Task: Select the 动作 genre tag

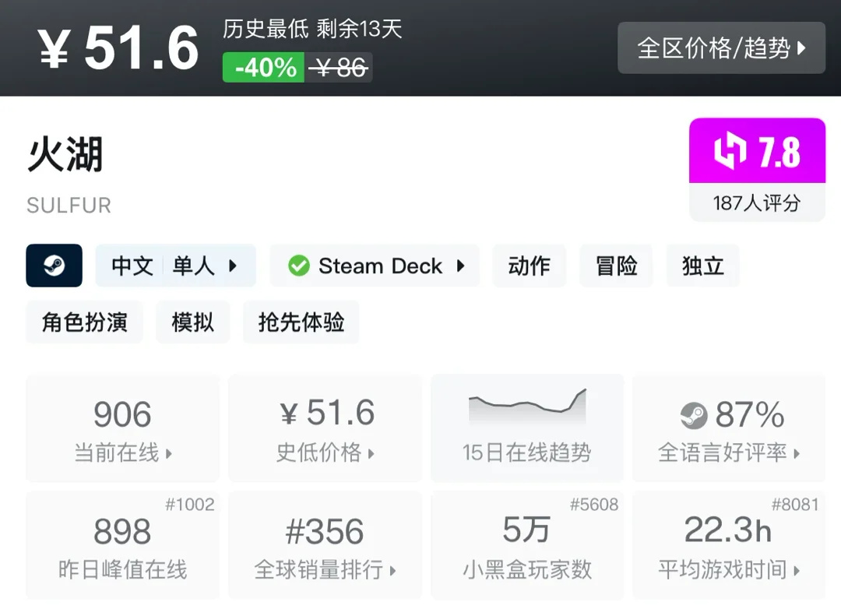Action: click(x=529, y=266)
